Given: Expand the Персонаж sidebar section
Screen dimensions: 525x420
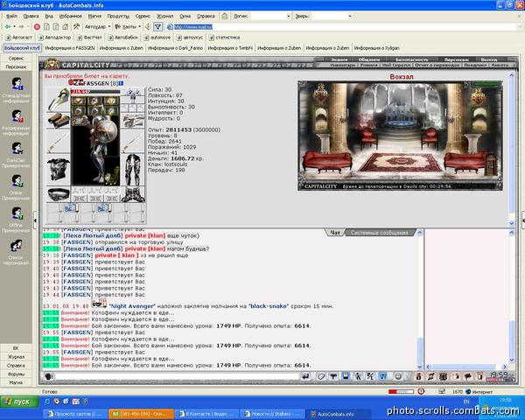Looking at the screenshot, I should 16,67.
